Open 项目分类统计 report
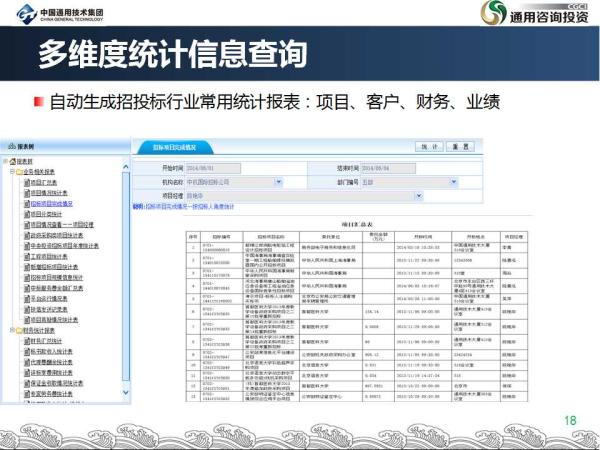 [x=46, y=214]
